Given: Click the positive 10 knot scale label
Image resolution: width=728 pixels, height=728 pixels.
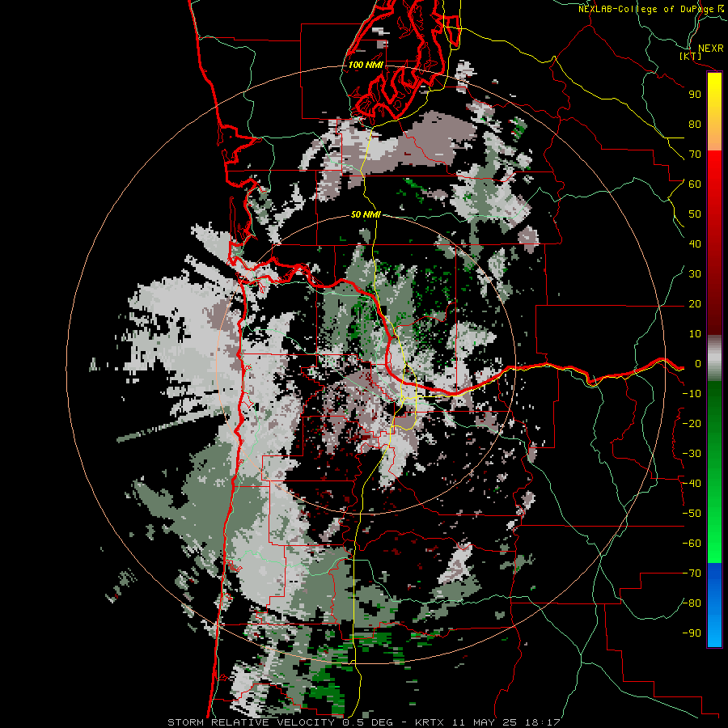Looking at the screenshot, I should [695, 334].
